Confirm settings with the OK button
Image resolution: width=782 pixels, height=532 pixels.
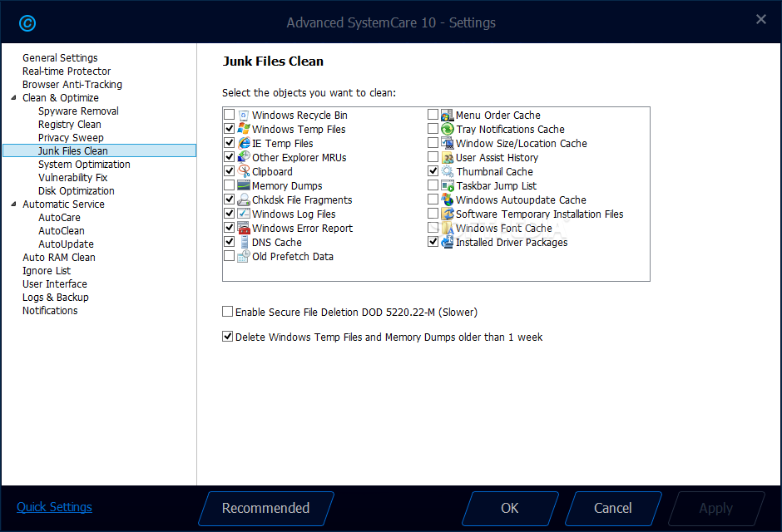pos(510,508)
